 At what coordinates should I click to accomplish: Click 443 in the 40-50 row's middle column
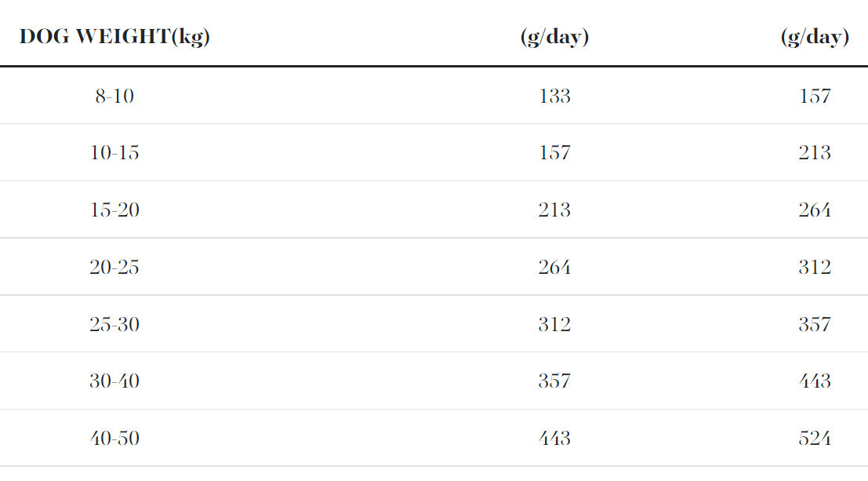pos(554,438)
